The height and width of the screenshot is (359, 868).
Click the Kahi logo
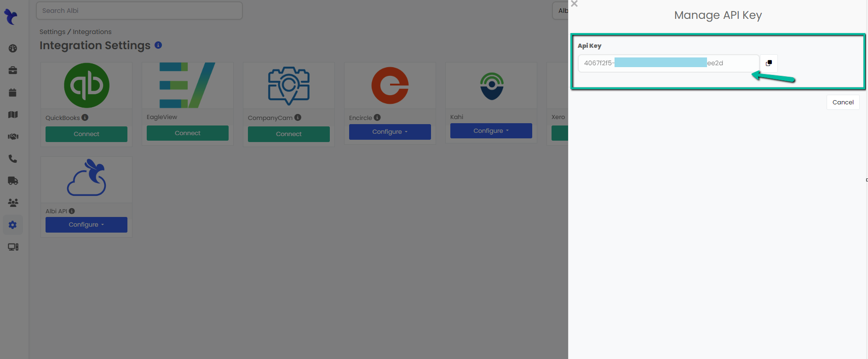coord(492,86)
